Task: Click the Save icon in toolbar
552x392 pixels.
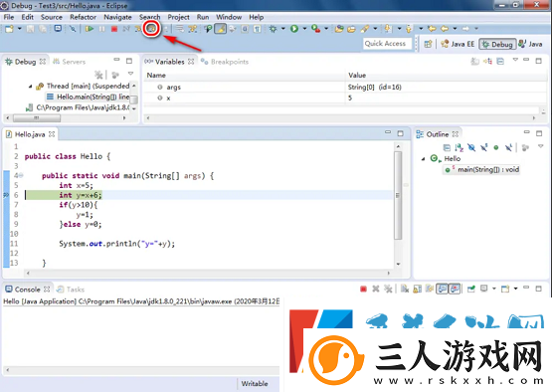Action: 31,29
